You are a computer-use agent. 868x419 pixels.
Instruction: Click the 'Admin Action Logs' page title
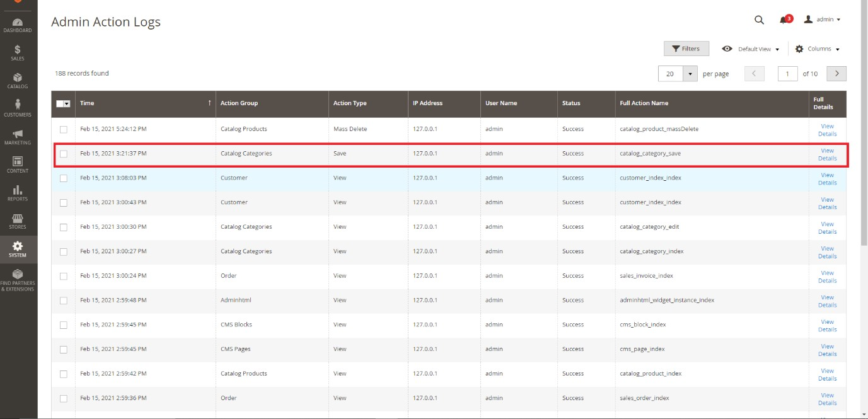click(106, 22)
